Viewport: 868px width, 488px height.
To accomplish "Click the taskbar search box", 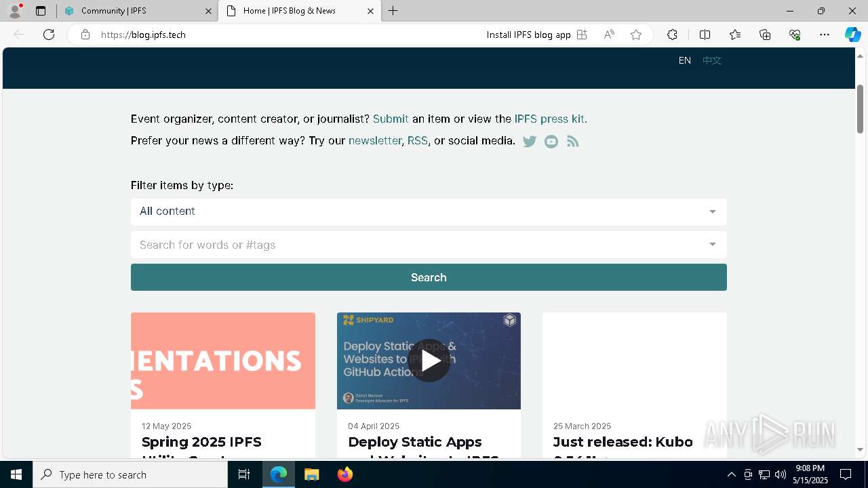I will pos(130,474).
